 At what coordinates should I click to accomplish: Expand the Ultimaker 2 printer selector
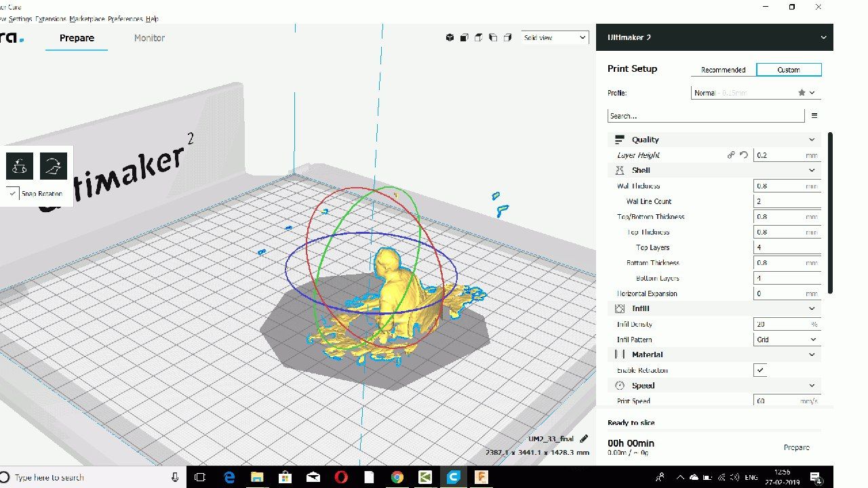(715, 37)
